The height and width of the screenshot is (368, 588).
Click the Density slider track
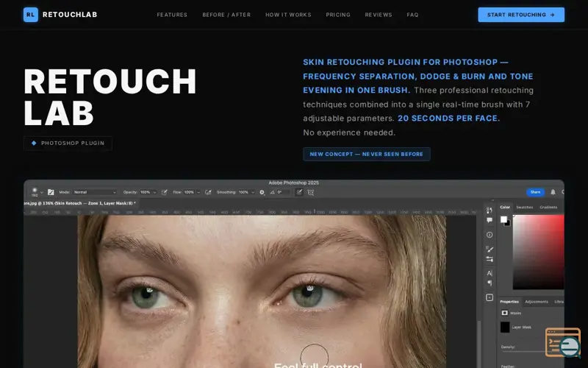[x=523, y=352]
